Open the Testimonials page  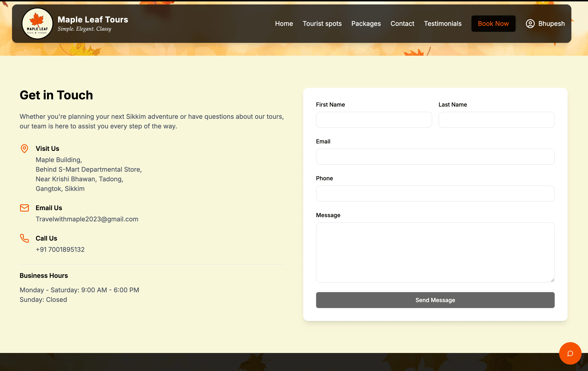click(442, 24)
